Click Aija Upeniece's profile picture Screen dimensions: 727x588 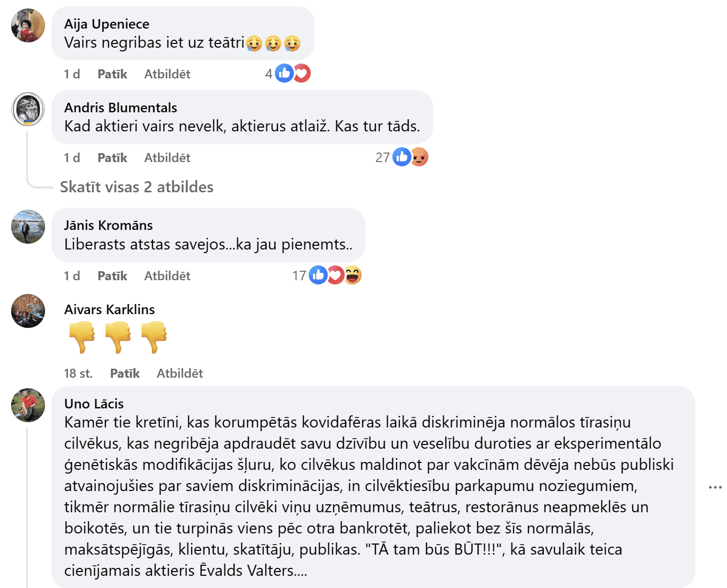(28, 25)
